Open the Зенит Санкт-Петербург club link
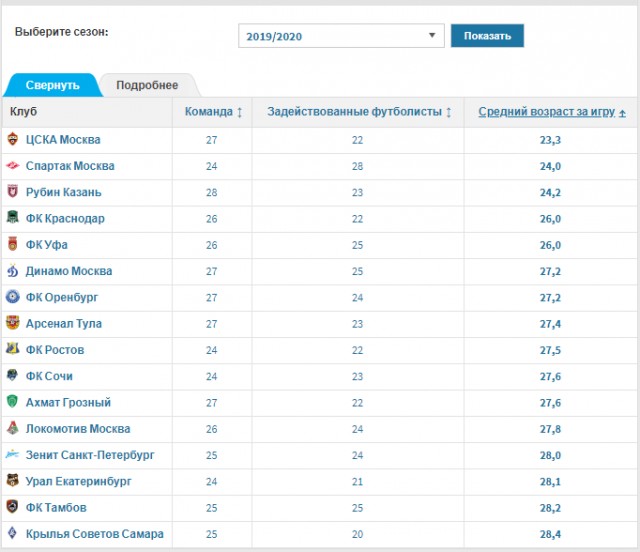This screenshot has width=640, height=552. click(90, 455)
